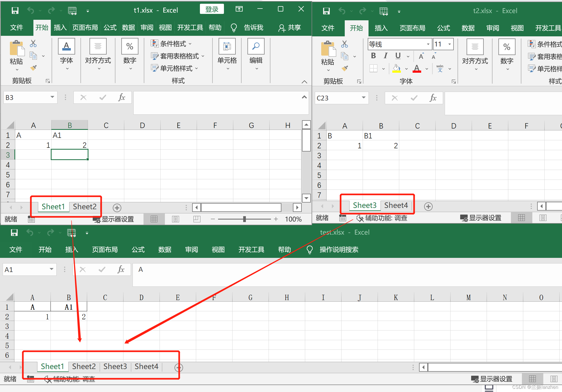This screenshot has width=562, height=392.
Task: Select the Cut scissors icon in t2.xlsx
Action: 345,43
